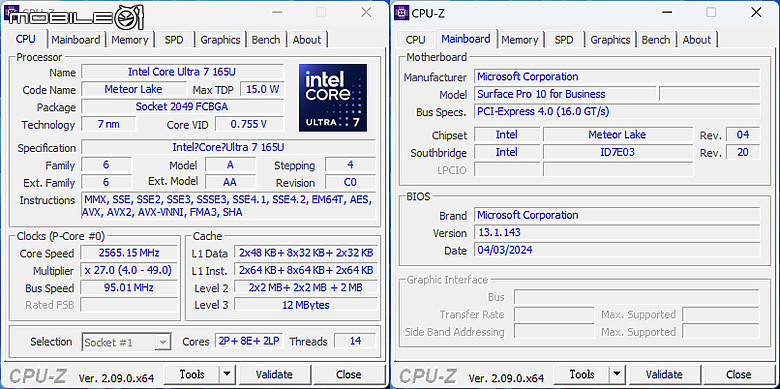The height and width of the screenshot is (389, 780).
Task: Click Validate button in left window
Action: coord(275,374)
